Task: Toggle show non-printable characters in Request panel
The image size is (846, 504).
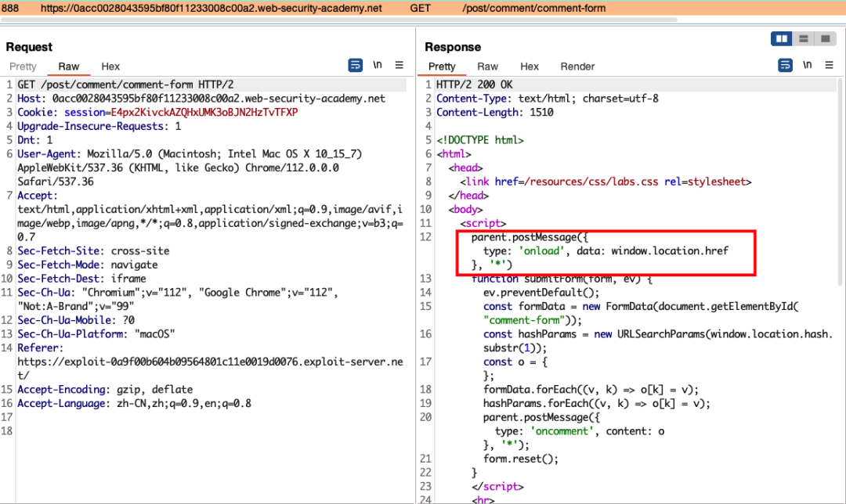Action: click(x=377, y=65)
